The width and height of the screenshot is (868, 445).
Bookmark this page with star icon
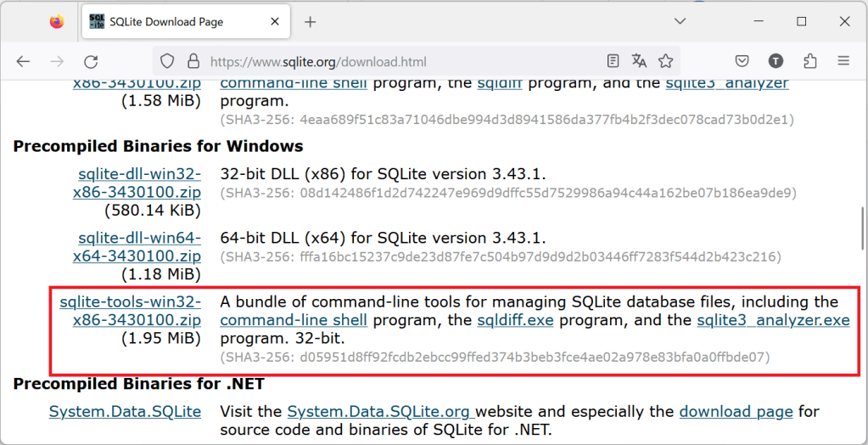tap(666, 61)
